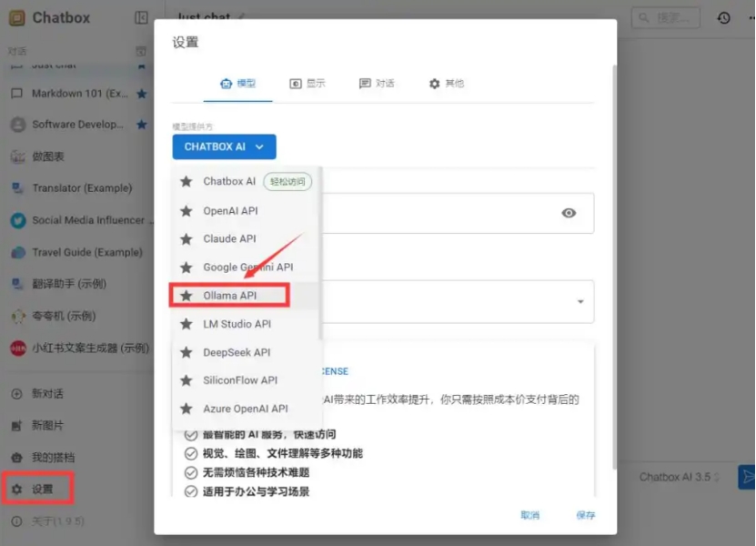Toggle license key visibility eye icon
The image size is (756, 546).
tap(569, 213)
